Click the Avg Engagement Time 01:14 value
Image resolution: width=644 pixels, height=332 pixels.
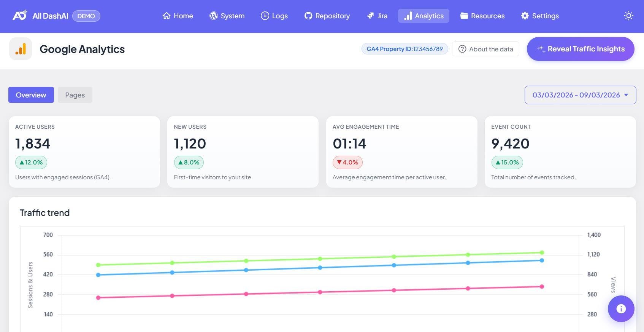click(x=349, y=144)
